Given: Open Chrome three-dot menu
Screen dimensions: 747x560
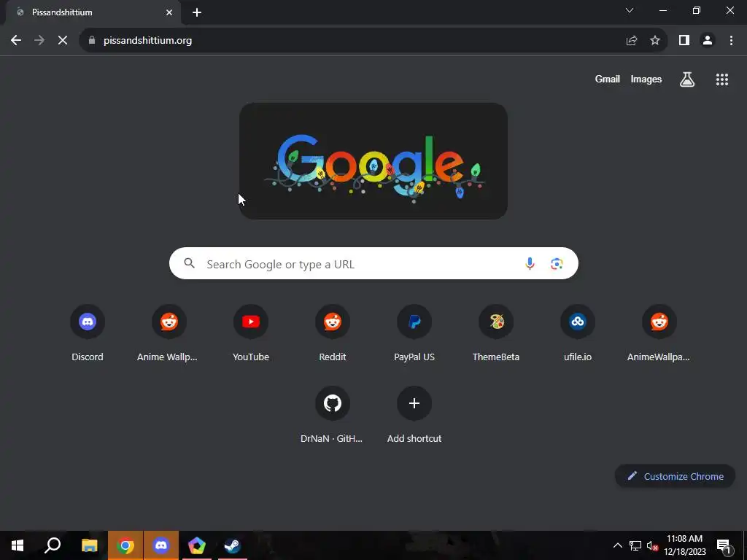Looking at the screenshot, I should (731, 41).
